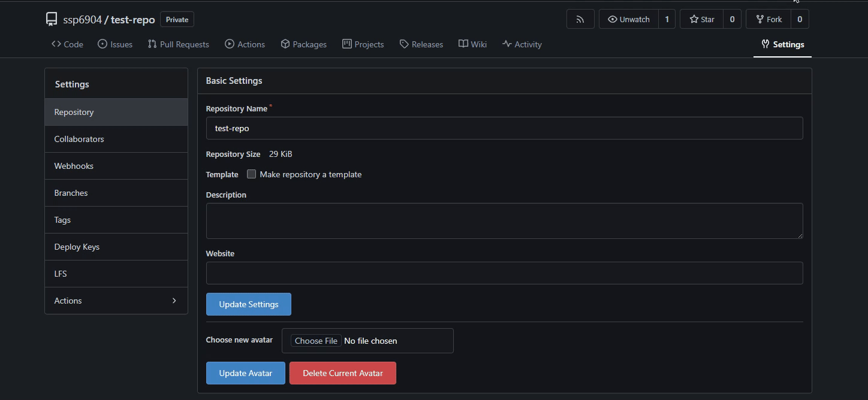This screenshot has width=868, height=400.
Task: Click the Packages box icon
Action: point(285,44)
